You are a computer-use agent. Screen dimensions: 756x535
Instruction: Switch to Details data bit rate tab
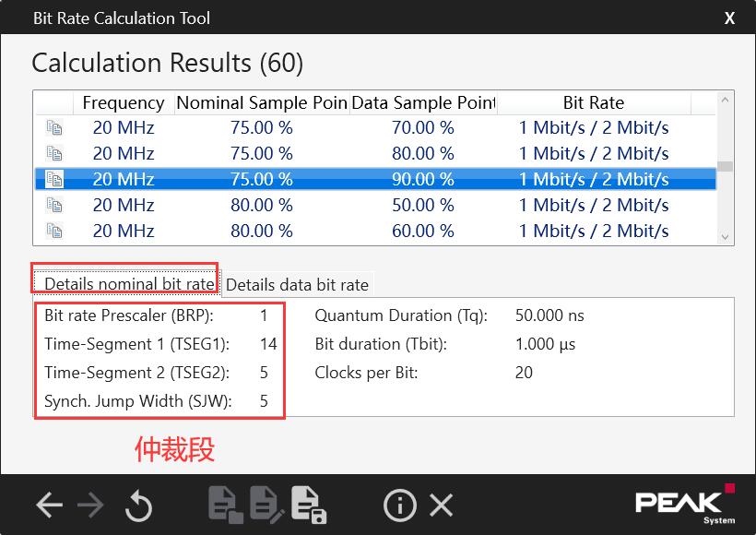(297, 285)
